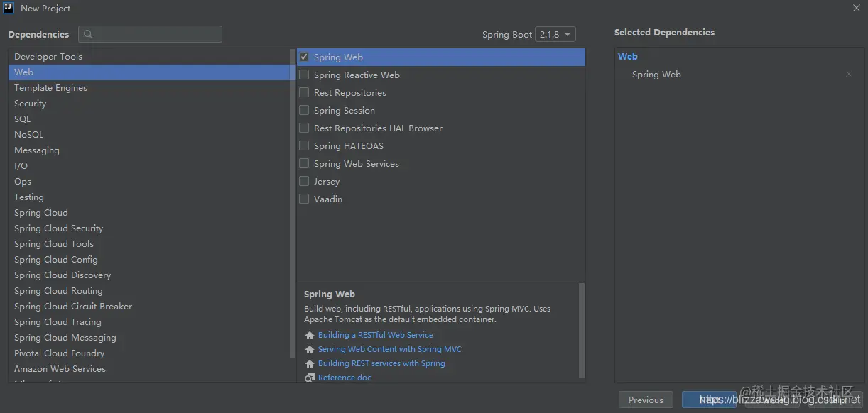Select the Web category
The width and height of the screenshot is (868, 413).
pos(149,72)
